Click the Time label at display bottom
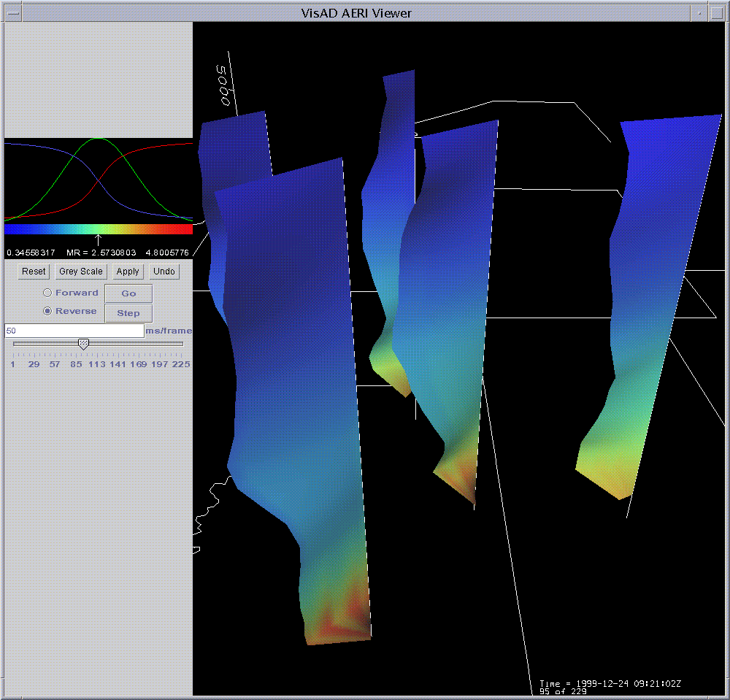Image resolution: width=730 pixels, height=700 pixels. (x=610, y=684)
